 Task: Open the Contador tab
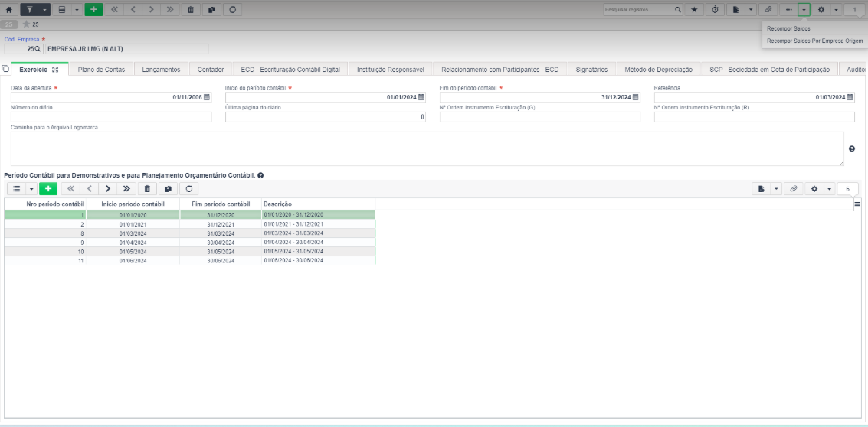[211, 69]
